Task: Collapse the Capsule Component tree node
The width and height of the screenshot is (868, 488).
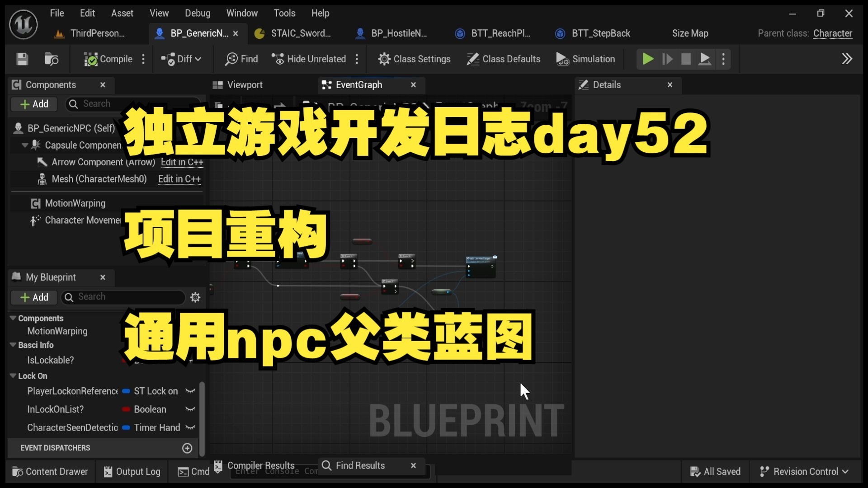Action: 25,145
